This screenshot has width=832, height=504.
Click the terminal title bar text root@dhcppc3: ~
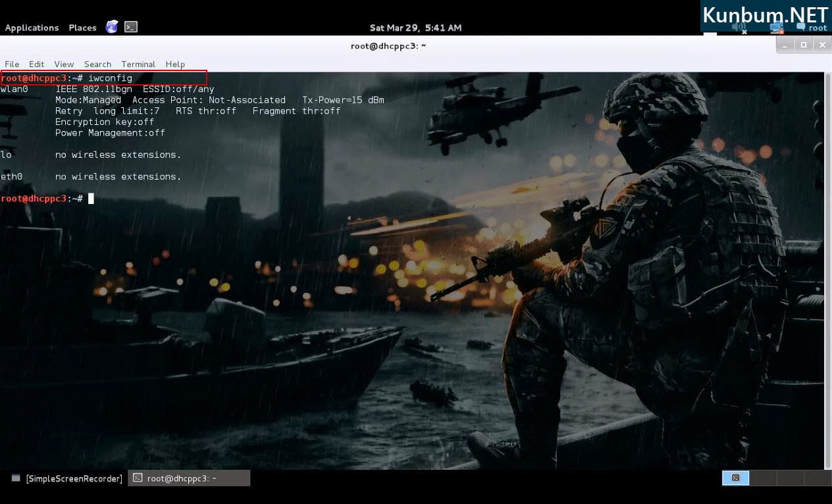click(x=388, y=46)
